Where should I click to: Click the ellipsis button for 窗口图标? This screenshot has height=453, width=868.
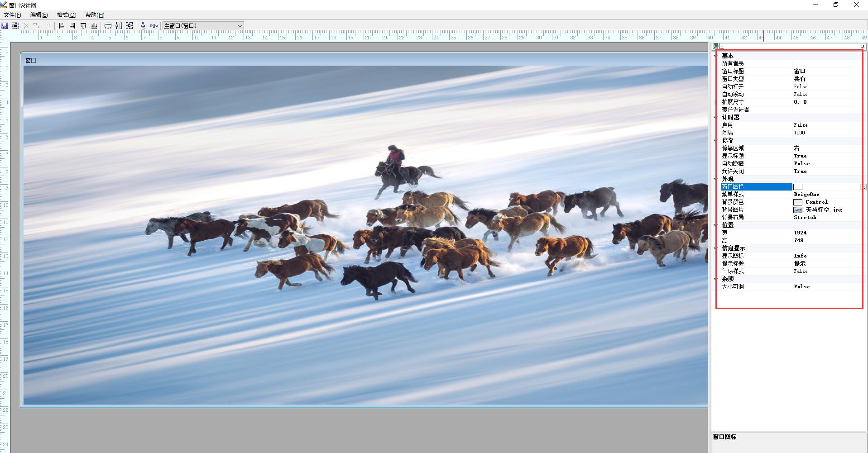coord(863,187)
